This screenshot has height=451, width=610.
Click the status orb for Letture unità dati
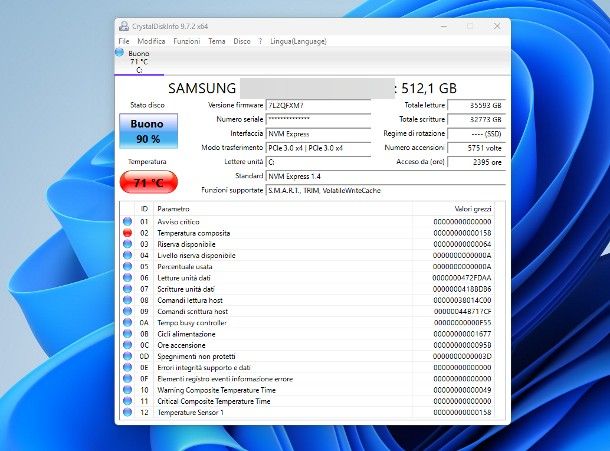(127, 277)
